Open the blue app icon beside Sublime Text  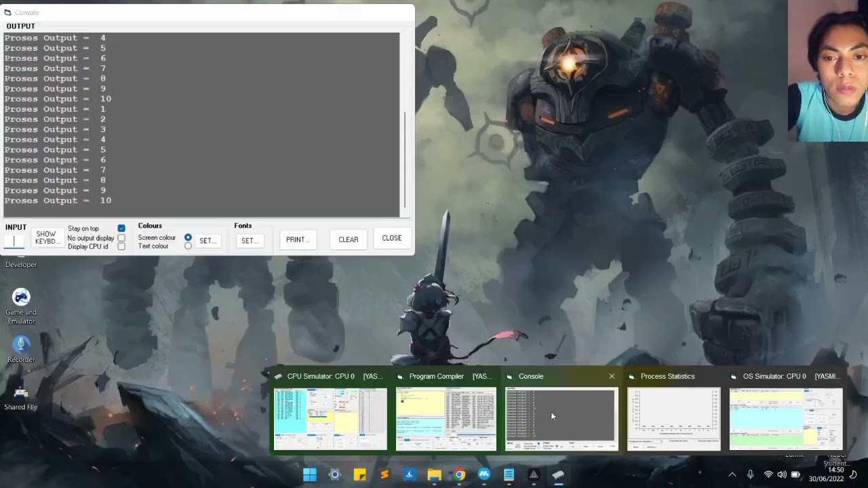(x=410, y=474)
